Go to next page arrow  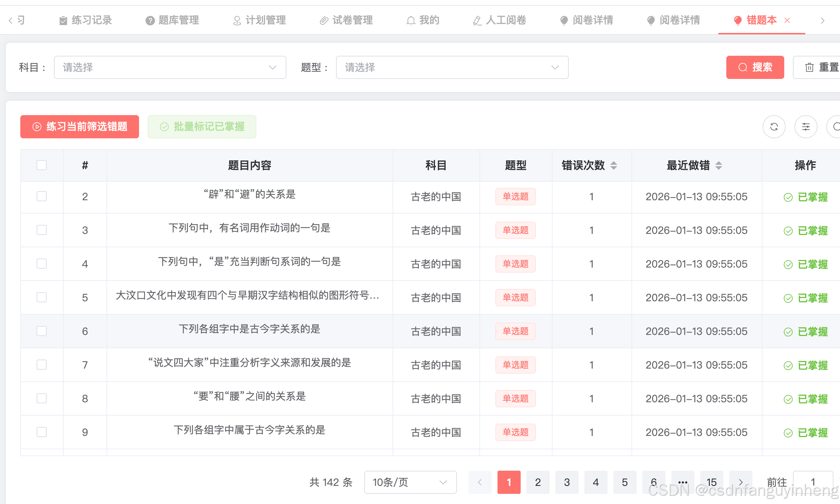point(740,482)
